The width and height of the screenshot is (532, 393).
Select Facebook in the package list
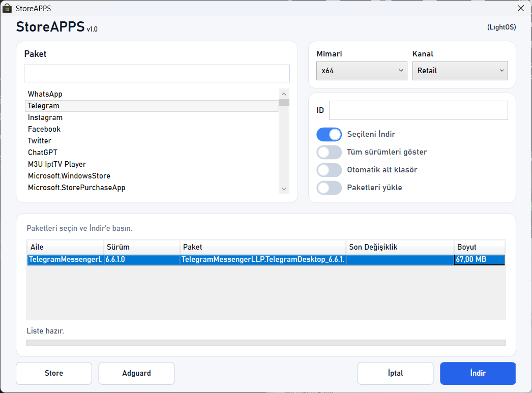152,129
